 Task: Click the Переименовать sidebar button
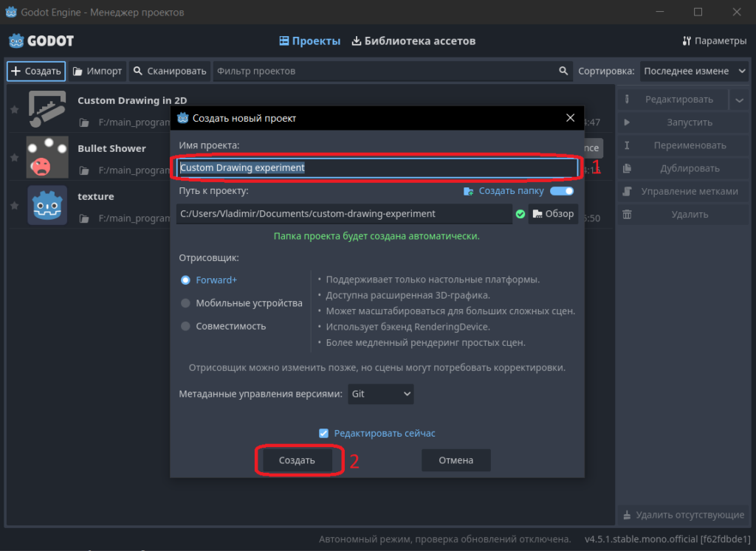point(684,145)
